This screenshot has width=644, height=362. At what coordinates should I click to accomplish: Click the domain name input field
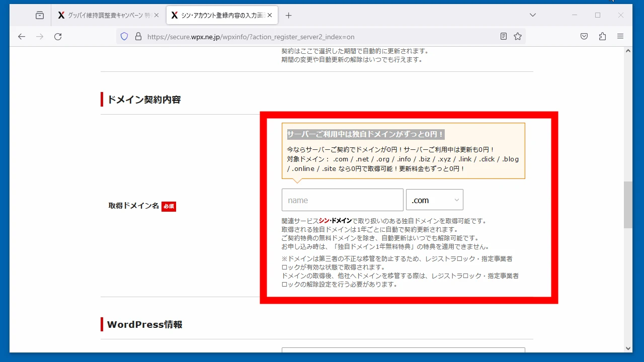(x=342, y=200)
